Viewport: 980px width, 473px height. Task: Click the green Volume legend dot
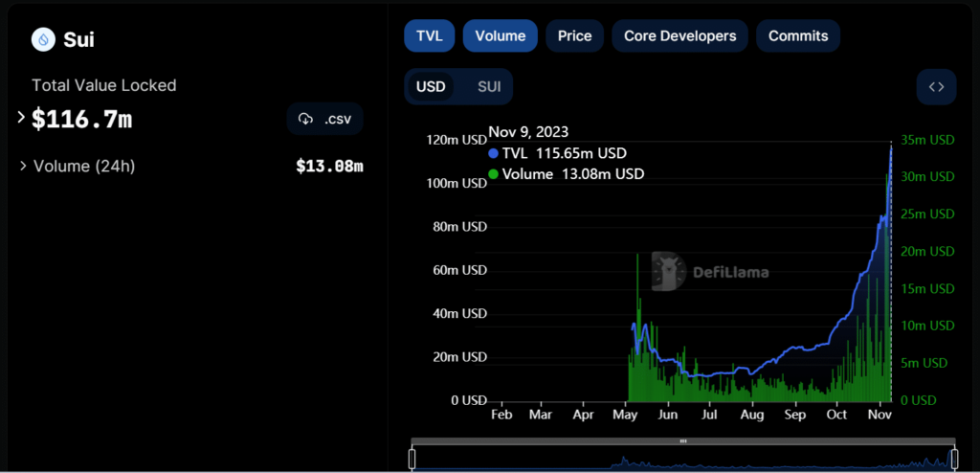(x=494, y=174)
